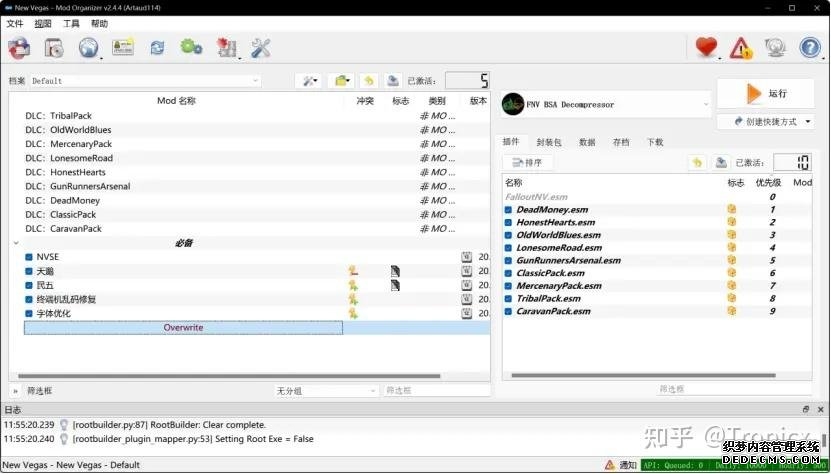The height and width of the screenshot is (474, 831).
Task: Open the 档案 Default profile dropdown
Action: (x=145, y=81)
